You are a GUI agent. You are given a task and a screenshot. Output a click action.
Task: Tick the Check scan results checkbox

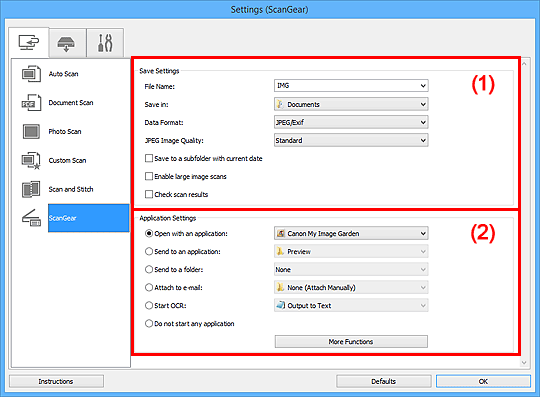149,194
